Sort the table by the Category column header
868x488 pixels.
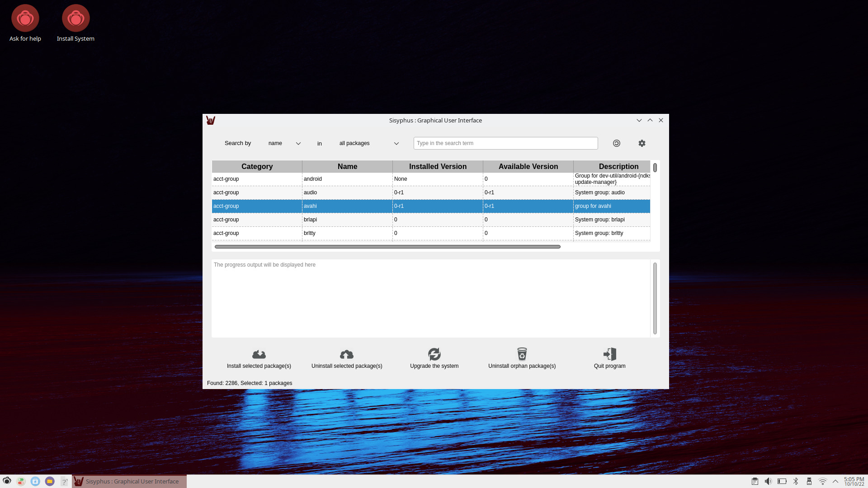257,166
